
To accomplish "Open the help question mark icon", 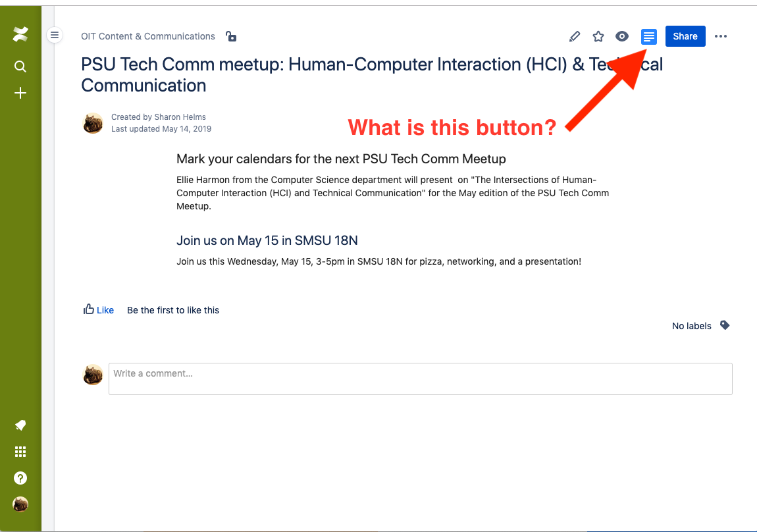I will click(20, 478).
